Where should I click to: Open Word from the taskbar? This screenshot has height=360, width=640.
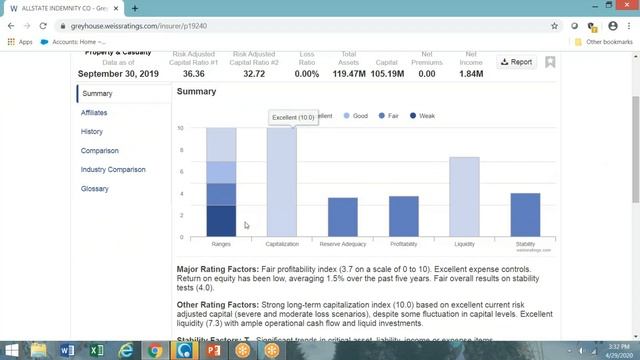[x=67, y=351]
